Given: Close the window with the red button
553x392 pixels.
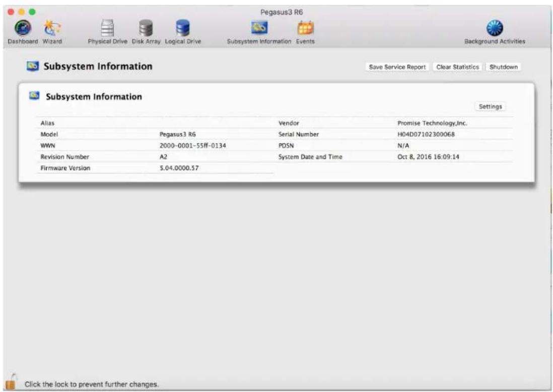Looking at the screenshot, I should [x=11, y=12].
